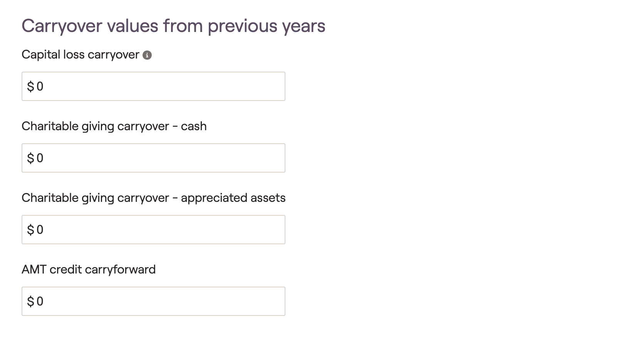Activate the AMT credit carryforward field
The height and width of the screenshot is (339, 644).
(153, 301)
